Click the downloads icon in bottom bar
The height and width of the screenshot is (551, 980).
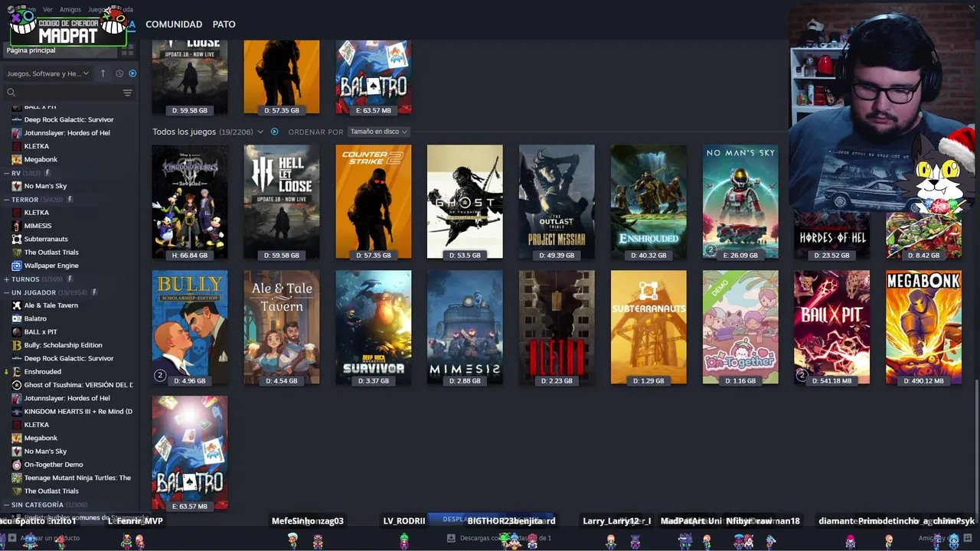[x=451, y=538]
